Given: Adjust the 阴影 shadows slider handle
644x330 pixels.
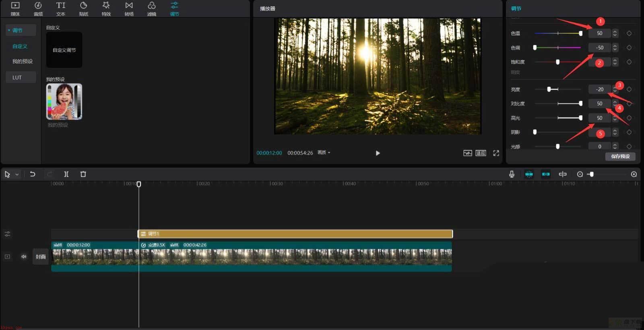Looking at the screenshot, I should [x=535, y=132].
